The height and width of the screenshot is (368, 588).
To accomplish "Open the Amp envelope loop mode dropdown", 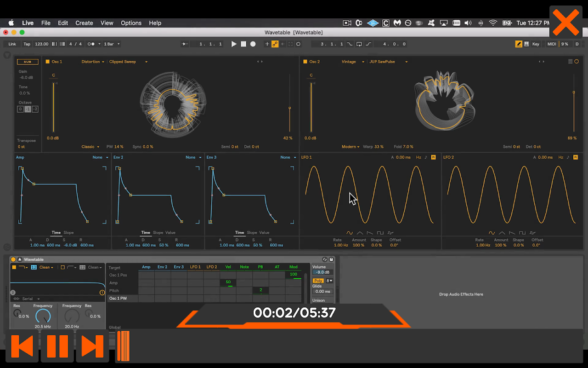I will [101, 157].
